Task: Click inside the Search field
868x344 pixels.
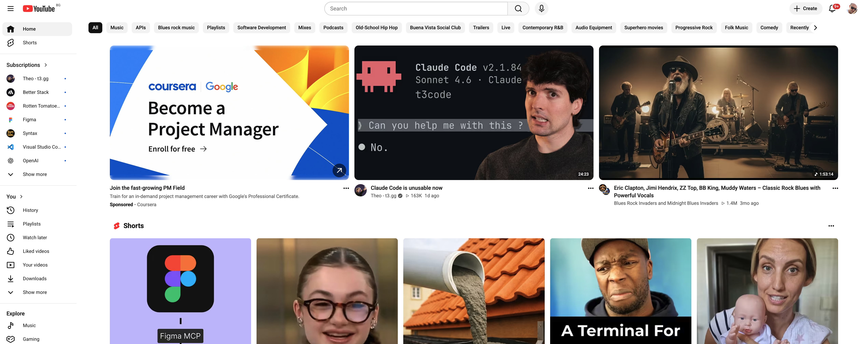Action: point(415,8)
